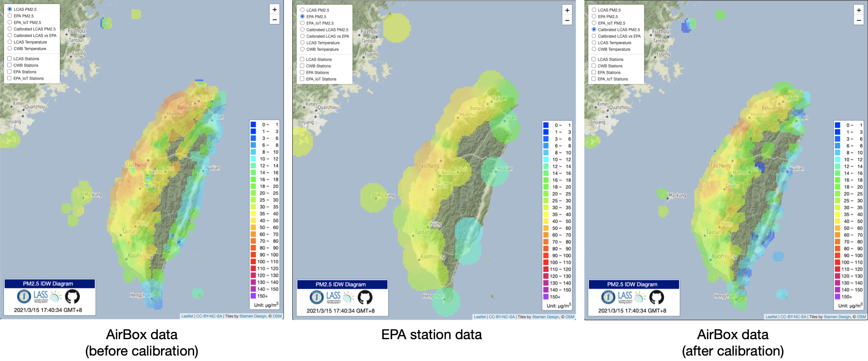Click the 100~110 red swatch in right legend
The height and width of the screenshot is (361, 868).
(x=838, y=262)
